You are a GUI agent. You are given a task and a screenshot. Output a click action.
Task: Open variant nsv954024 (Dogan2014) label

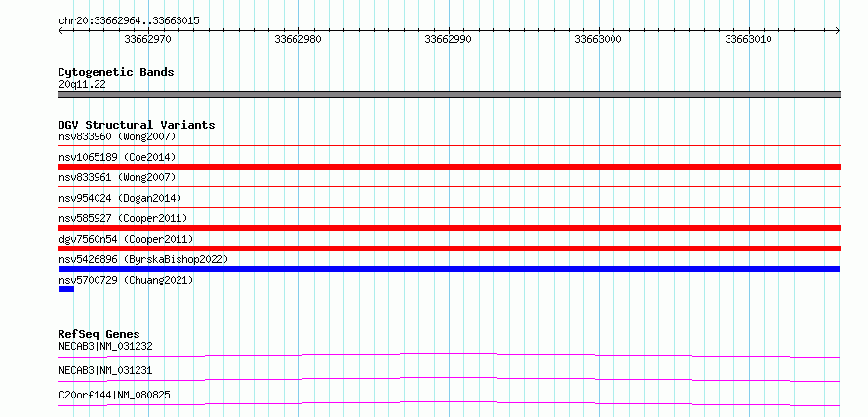point(120,198)
